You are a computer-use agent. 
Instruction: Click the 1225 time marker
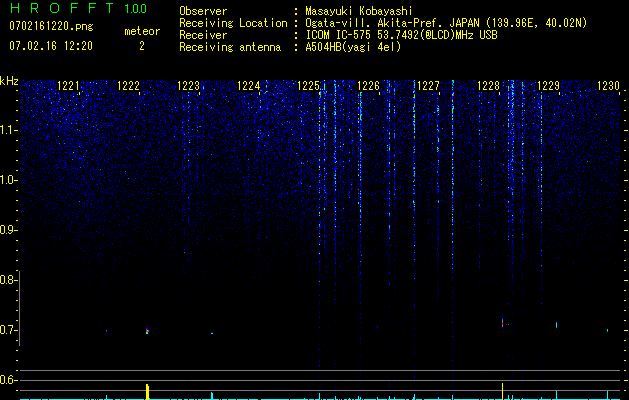click(x=308, y=86)
